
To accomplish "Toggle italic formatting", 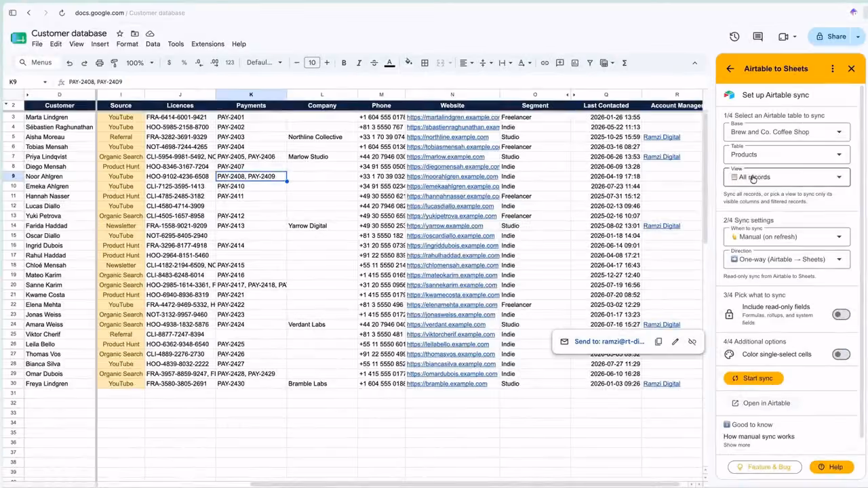I will [x=359, y=63].
